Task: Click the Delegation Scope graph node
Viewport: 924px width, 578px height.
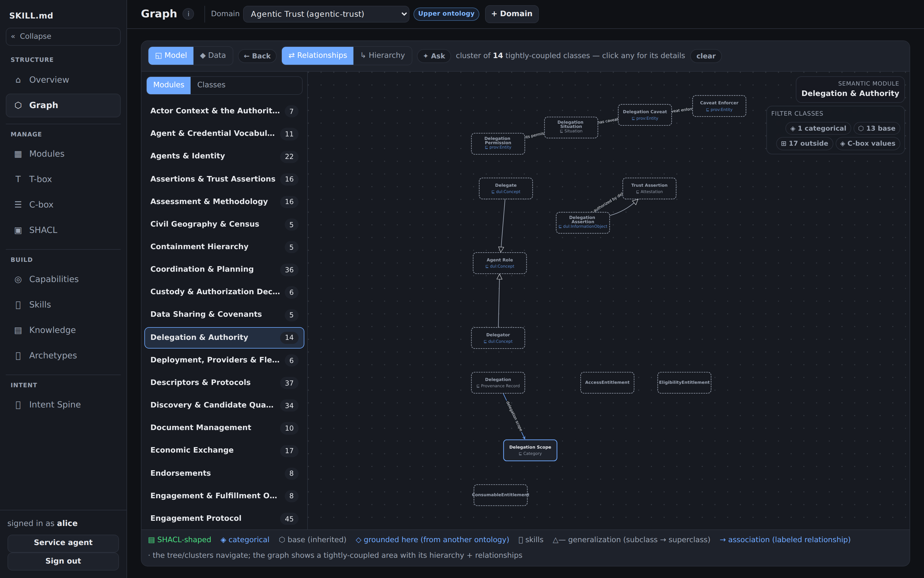Action: pyautogui.click(x=530, y=450)
